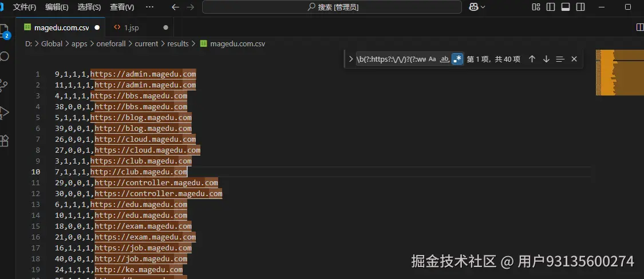Open the Source Control view
Image resolution: width=644 pixels, height=279 pixels.
coord(3,85)
